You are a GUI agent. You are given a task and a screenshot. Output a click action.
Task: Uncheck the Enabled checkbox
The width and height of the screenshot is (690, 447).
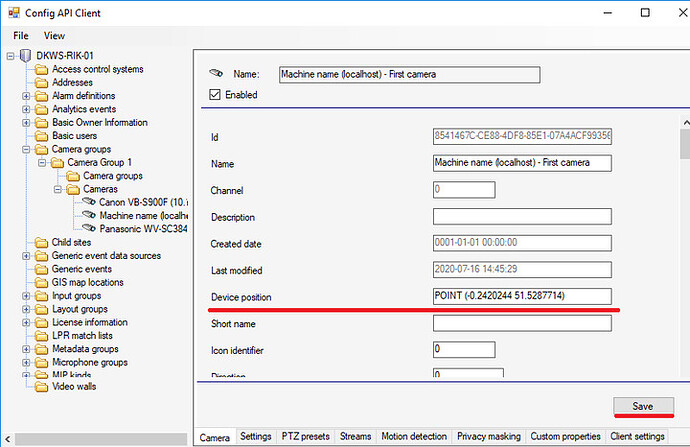214,95
